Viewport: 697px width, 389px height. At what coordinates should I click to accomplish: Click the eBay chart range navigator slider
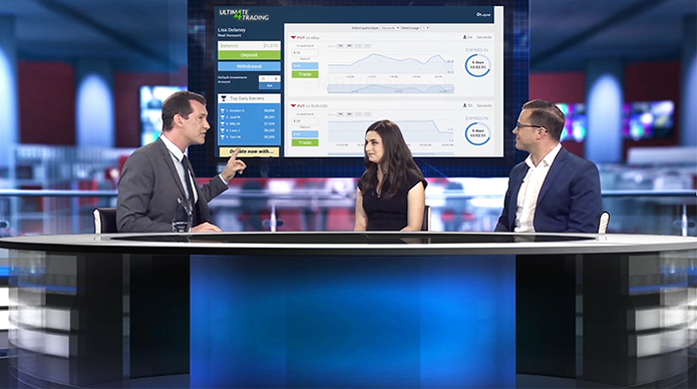(x=390, y=89)
